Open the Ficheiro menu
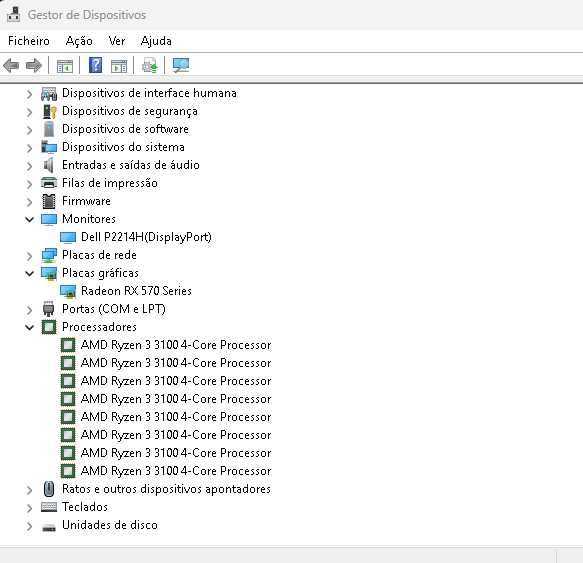Viewport: 583px width, 563px height. 29,41
